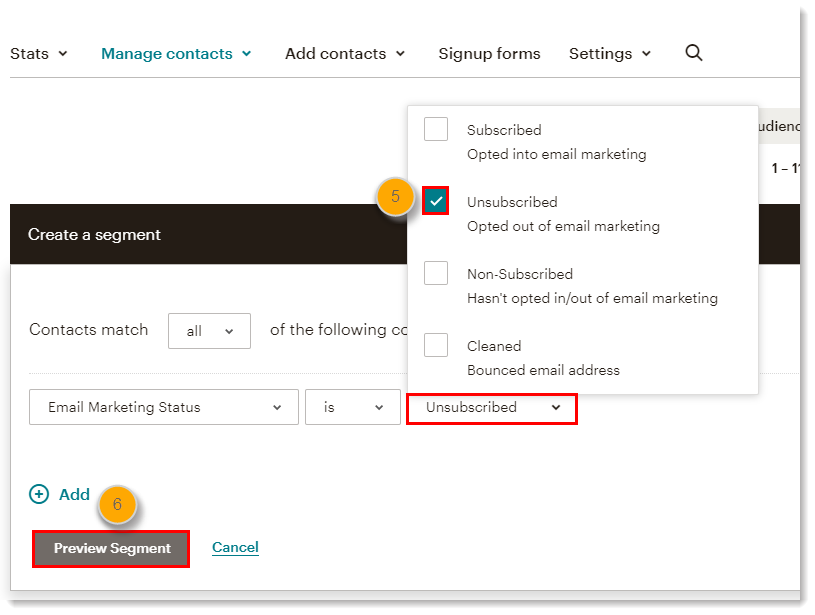Check the Subscribed checkbox
The height and width of the screenshot is (615, 815).
(435, 128)
